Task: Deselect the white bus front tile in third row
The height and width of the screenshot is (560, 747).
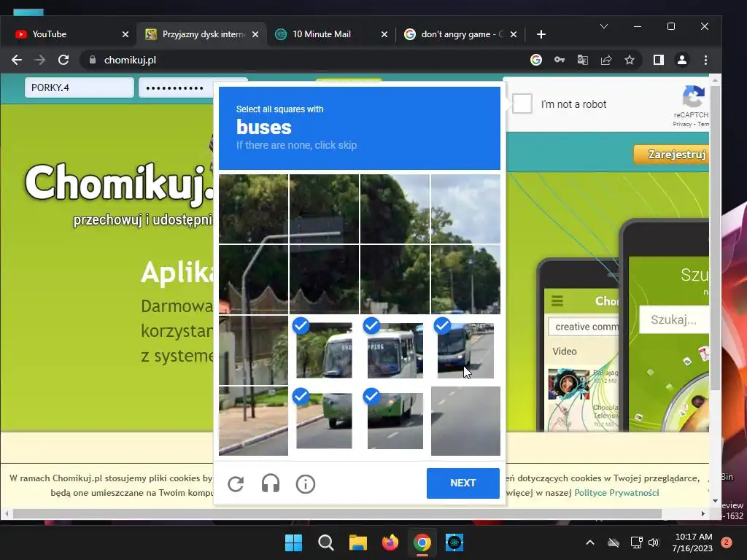Action: click(x=324, y=350)
